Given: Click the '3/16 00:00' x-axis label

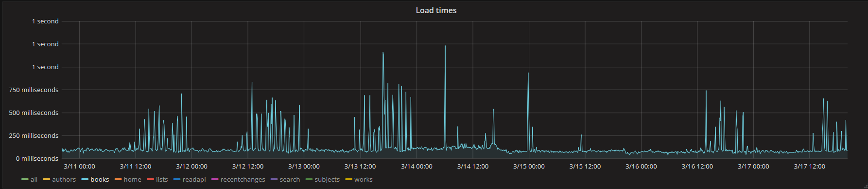Looking at the screenshot, I should (641, 167).
